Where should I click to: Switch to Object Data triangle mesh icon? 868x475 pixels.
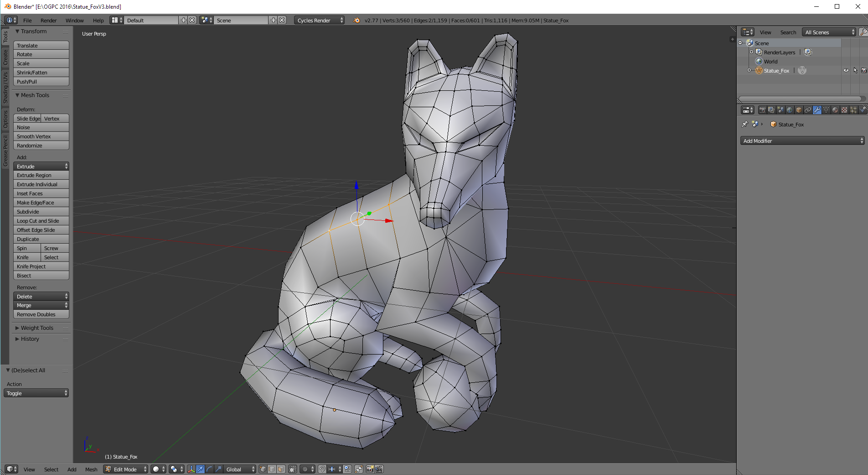tap(826, 110)
